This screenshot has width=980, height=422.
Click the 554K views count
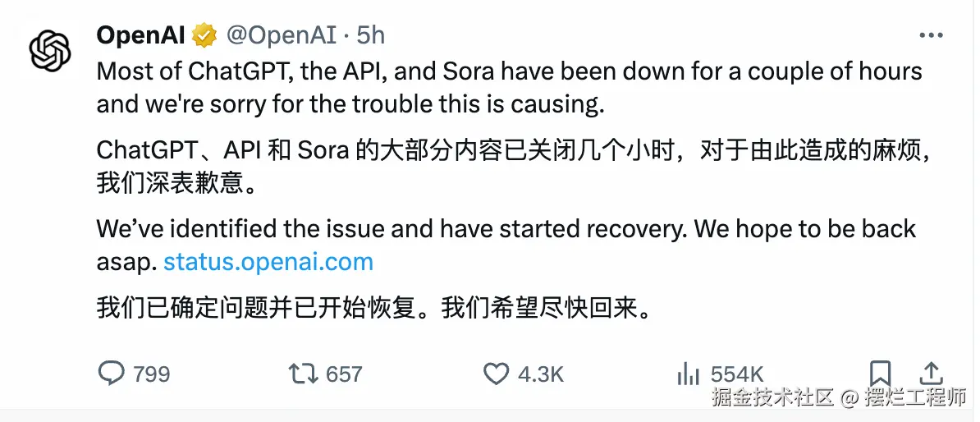[737, 374]
